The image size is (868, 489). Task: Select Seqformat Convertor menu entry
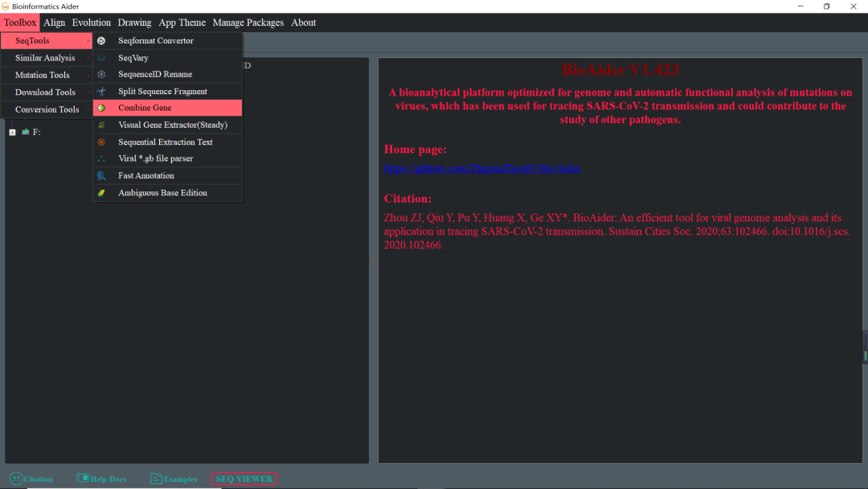[168, 41]
